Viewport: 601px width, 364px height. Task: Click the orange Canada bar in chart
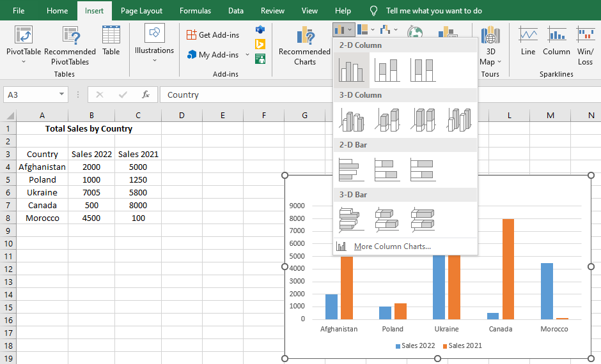[508, 269]
